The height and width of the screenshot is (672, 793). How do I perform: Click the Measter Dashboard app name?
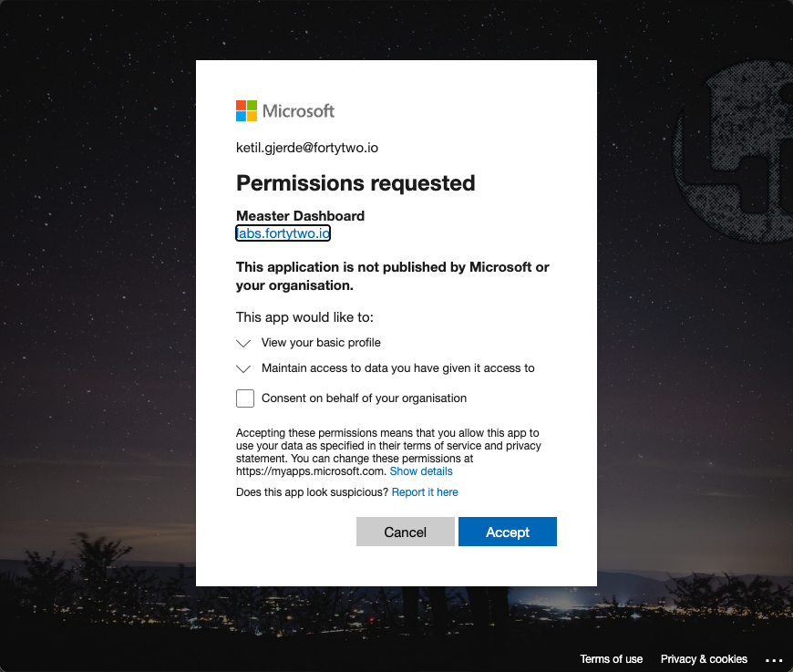click(x=300, y=216)
